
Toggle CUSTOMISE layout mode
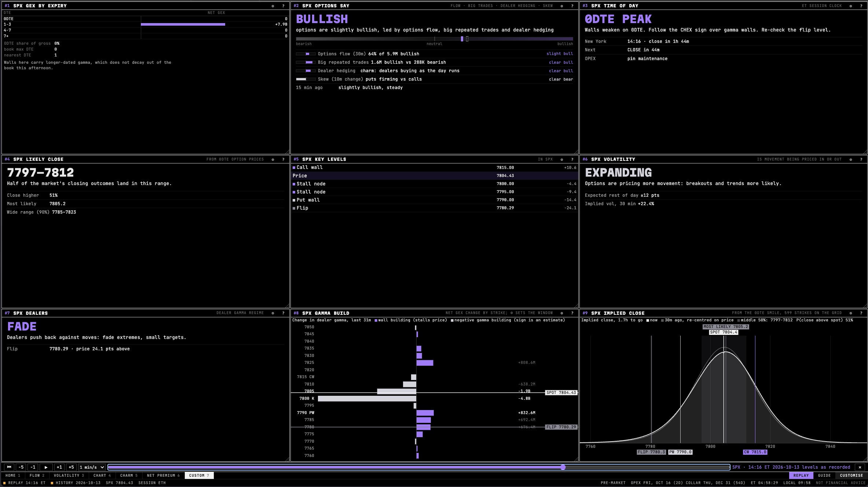851,476
